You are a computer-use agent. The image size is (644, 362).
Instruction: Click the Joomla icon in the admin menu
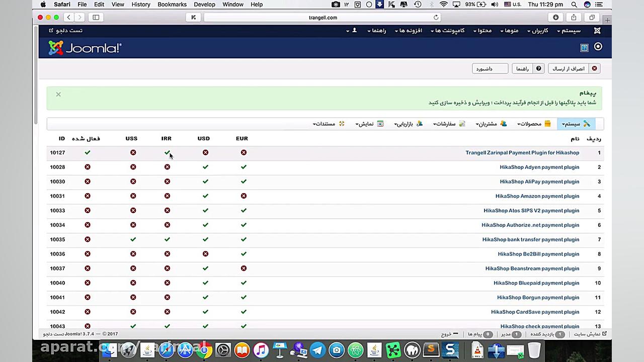click(597, 31)
